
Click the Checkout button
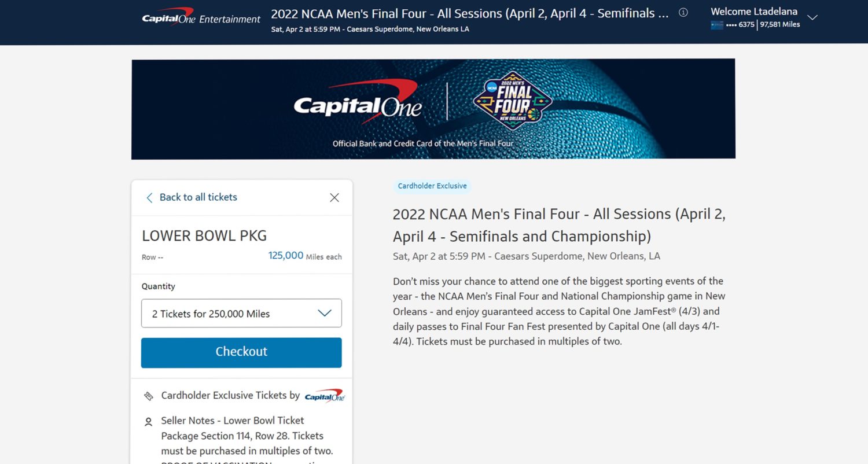pyautogui.click(x=241, y=352)
